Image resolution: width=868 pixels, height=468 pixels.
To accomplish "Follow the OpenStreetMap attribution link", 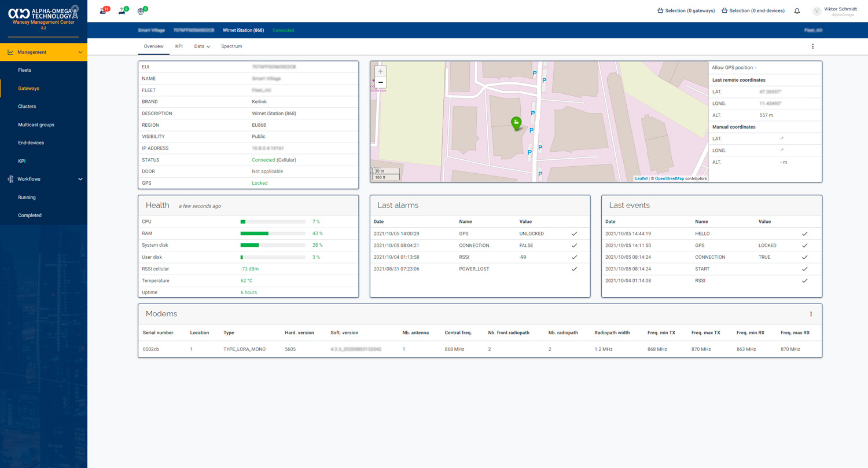I will click(669, 178).
